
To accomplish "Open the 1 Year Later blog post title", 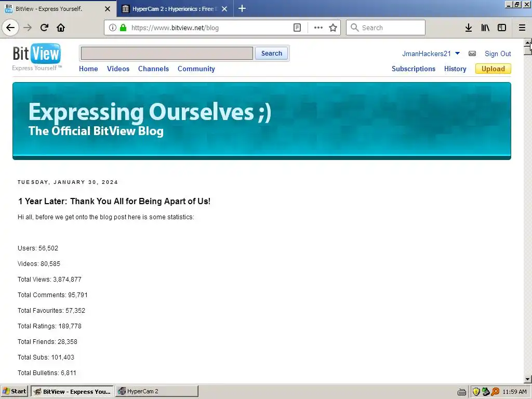I will click(x=114, y=201).
